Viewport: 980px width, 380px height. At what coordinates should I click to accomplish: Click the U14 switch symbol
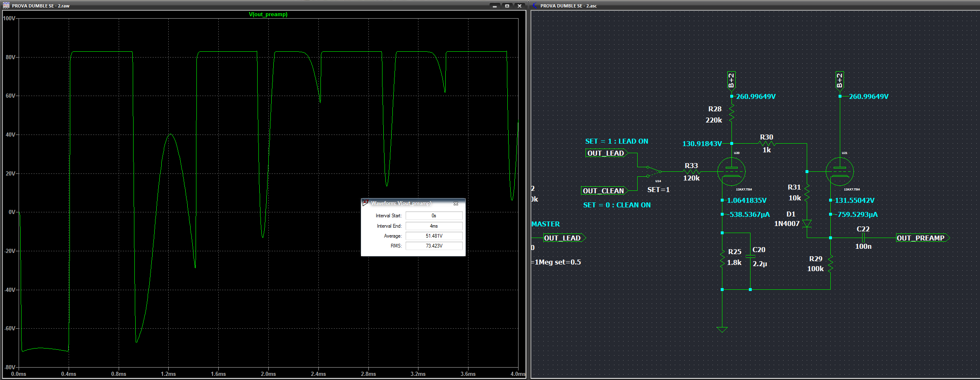tap(653, 171)
